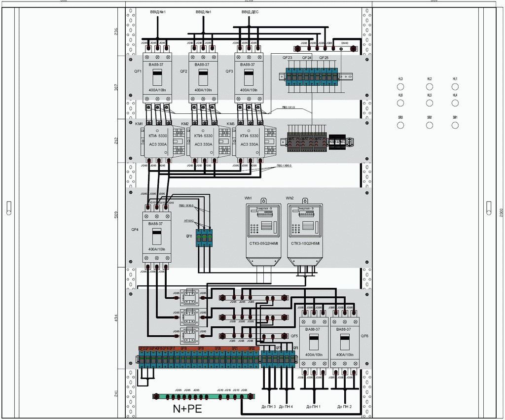Screen dimensions: 505x420
Task: Click the QF25 label text
Action: (324, 58)
